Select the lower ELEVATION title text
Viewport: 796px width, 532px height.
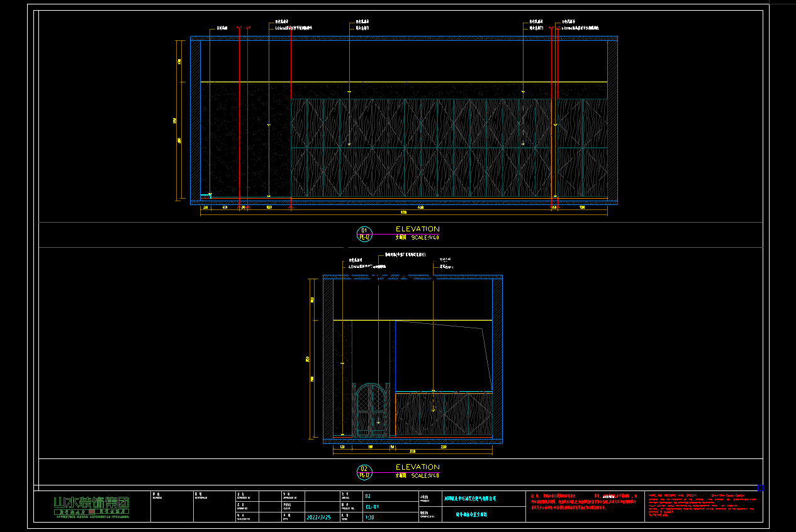(417, 467)
